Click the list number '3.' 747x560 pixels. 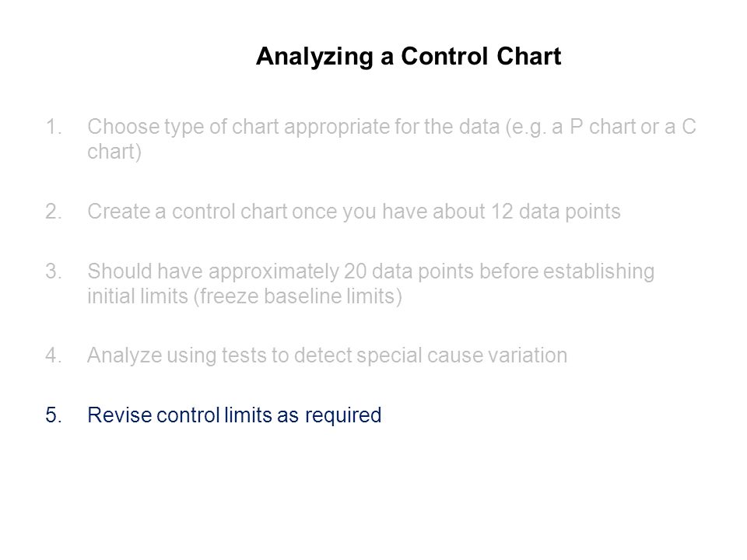[54, 271]
